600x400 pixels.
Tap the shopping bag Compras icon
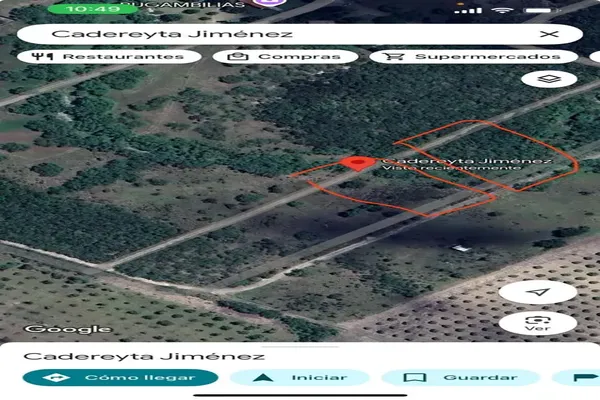238,57
